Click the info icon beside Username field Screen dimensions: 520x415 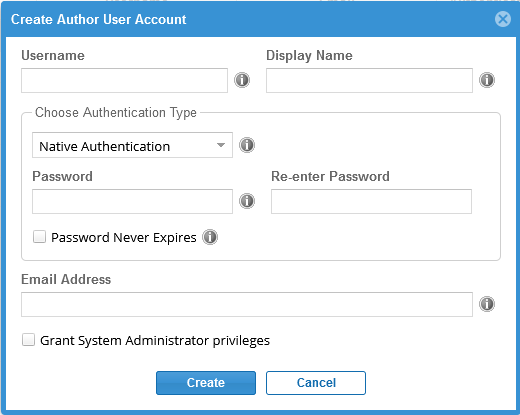point(242,80)
